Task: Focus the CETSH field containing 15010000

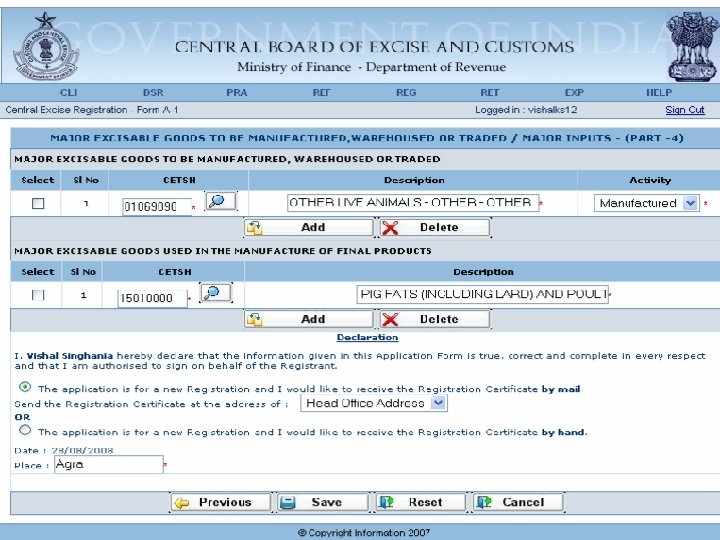Action: pos(152,298)
